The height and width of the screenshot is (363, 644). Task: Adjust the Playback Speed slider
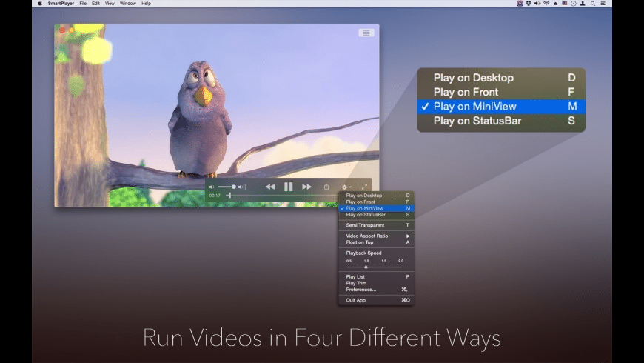pos(375,267)
